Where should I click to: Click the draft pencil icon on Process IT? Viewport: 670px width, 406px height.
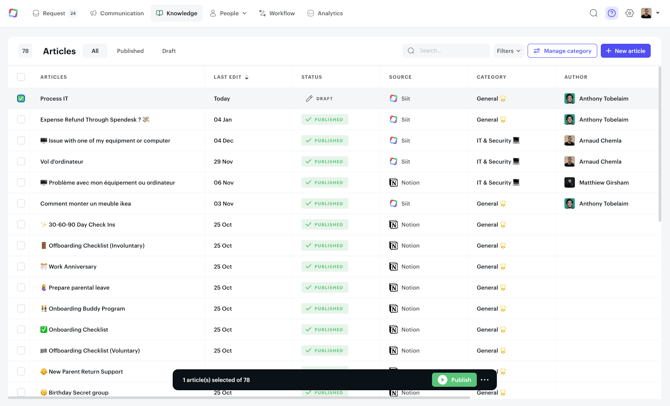309,99
